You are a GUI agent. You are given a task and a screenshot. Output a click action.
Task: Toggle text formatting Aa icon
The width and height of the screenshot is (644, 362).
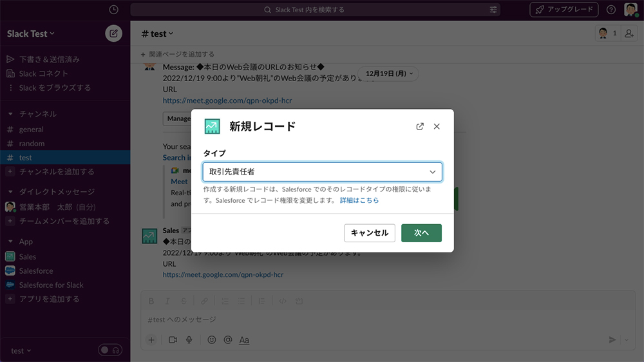[244, 340]
